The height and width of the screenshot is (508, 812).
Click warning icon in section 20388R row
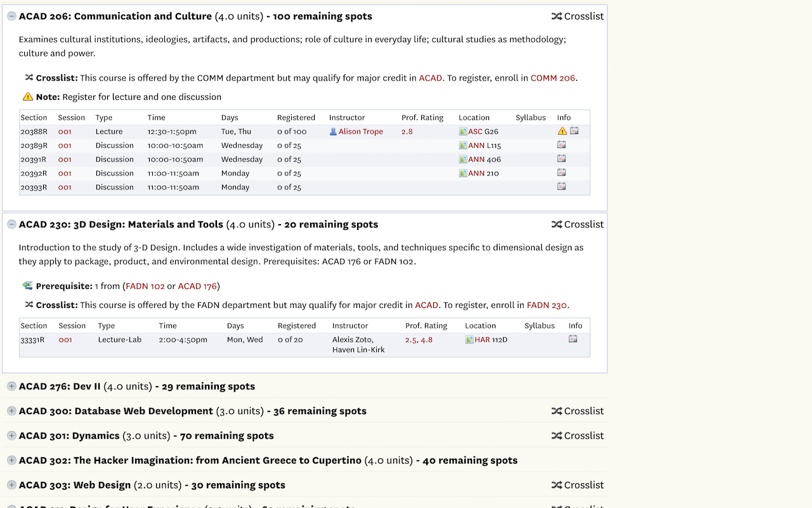pos(562,131)
